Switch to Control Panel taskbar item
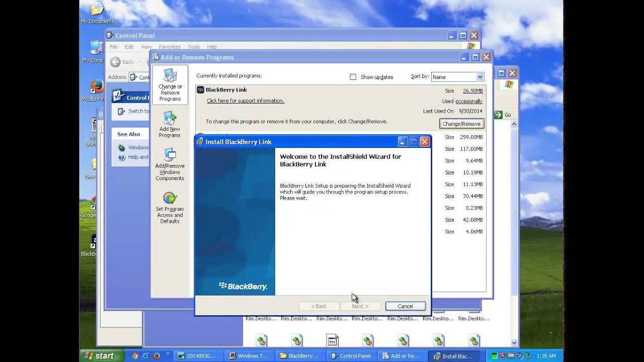644x362 pixels. click(351, 356)
